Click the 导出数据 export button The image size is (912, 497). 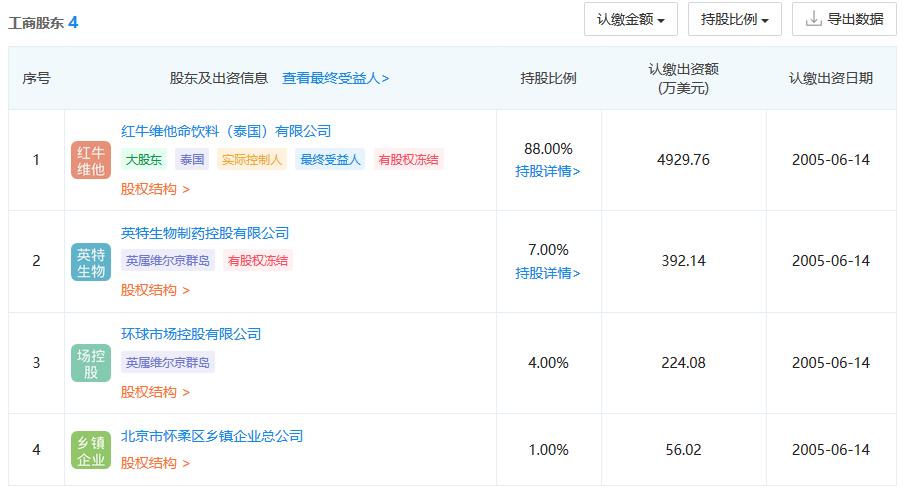coord(844,19)
